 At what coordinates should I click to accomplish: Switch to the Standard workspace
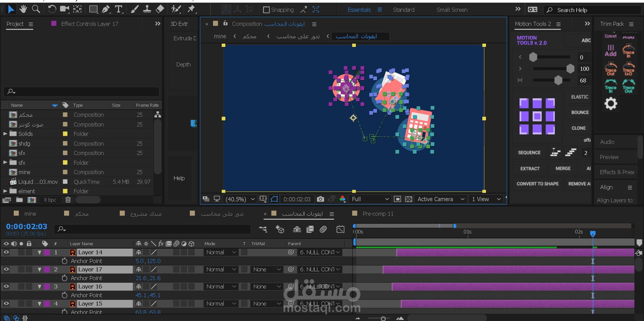pos(404,10)
